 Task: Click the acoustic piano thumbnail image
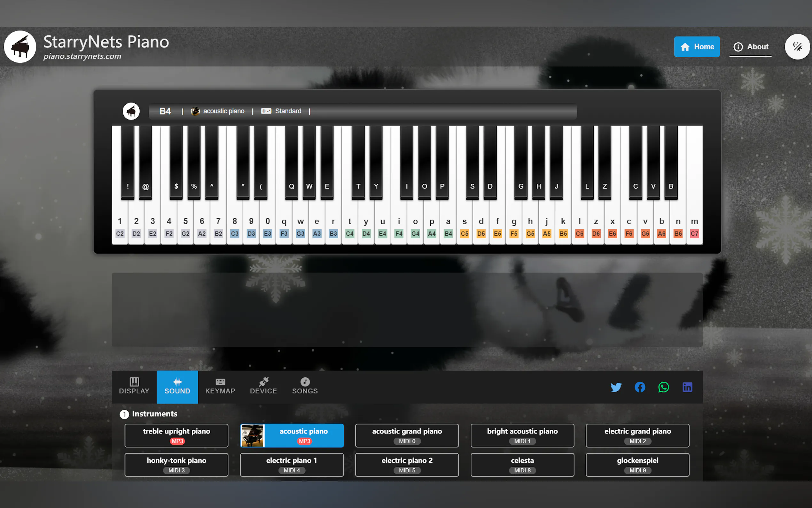253,435
